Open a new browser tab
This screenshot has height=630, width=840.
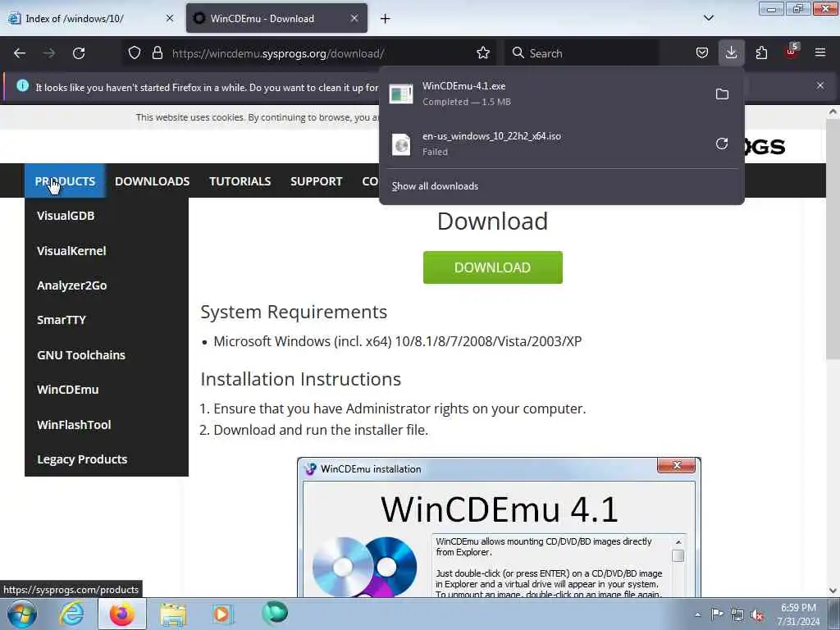tap(386, 19)
